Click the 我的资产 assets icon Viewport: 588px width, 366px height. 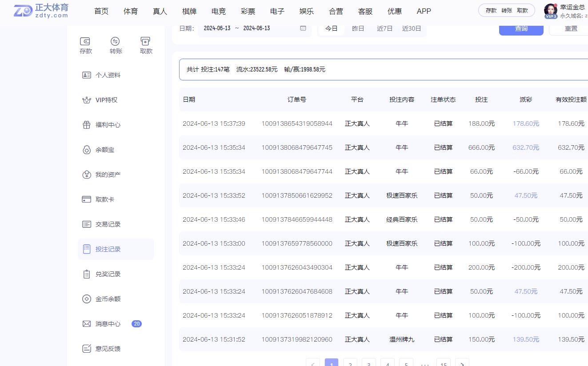pyautogui.click(x=87, y=174)
